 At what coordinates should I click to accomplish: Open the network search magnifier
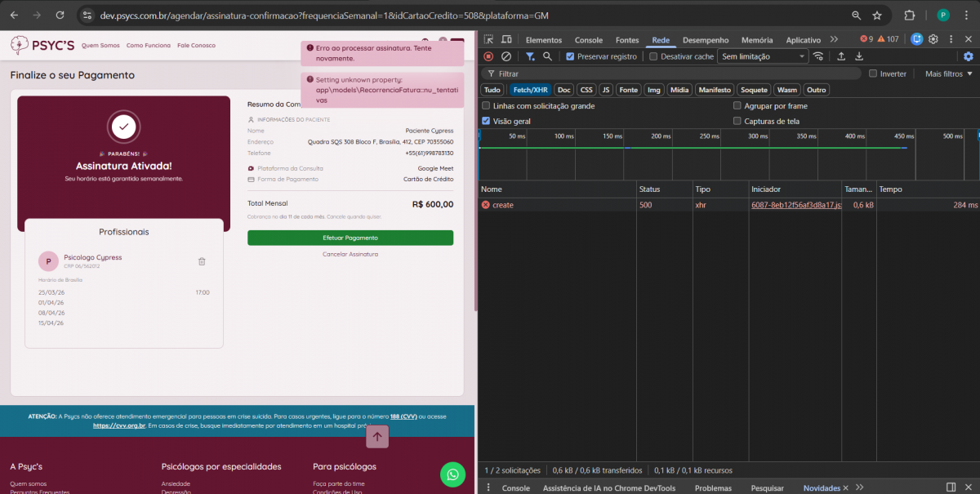[548, 56]
